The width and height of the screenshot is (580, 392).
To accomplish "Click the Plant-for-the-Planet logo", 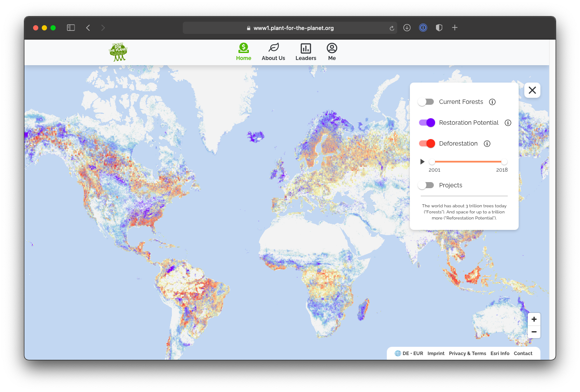I will [x=118, y=52].
